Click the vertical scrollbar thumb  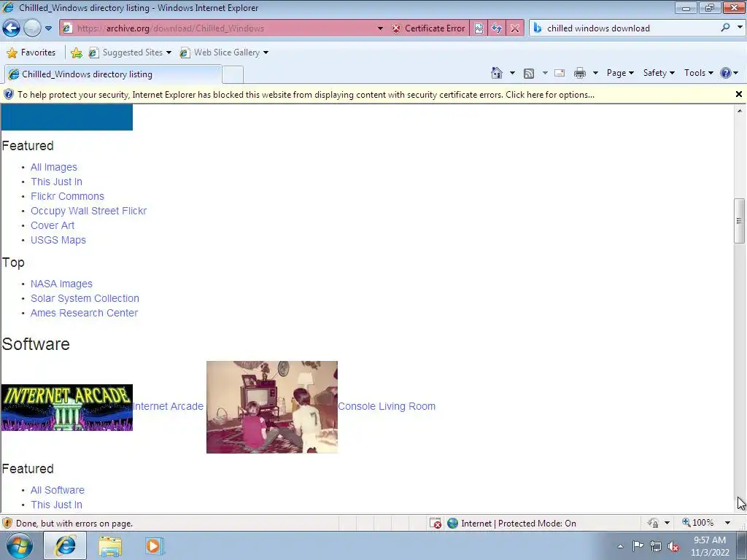[x=739, y=220]
